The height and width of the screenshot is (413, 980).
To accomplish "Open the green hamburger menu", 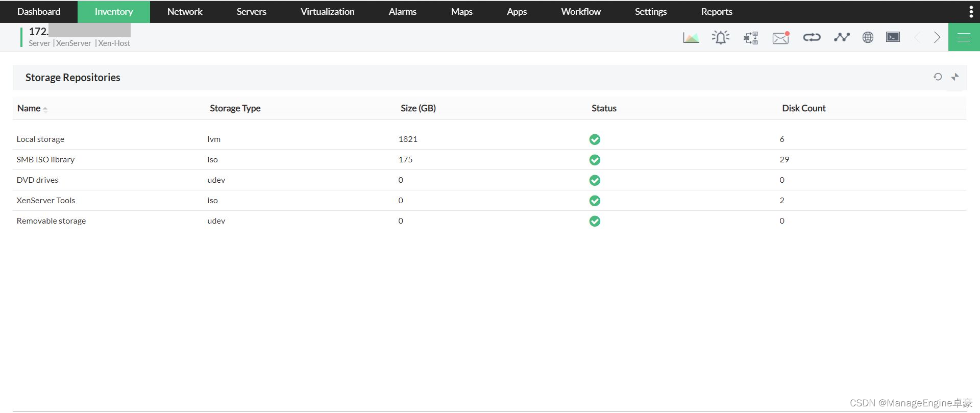I will [964, 37].
